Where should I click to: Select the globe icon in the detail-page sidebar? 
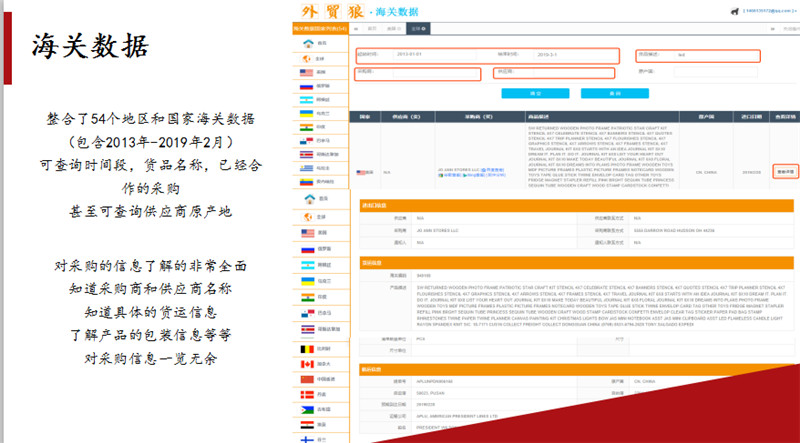pyautogui.click(x=308, y=217)
